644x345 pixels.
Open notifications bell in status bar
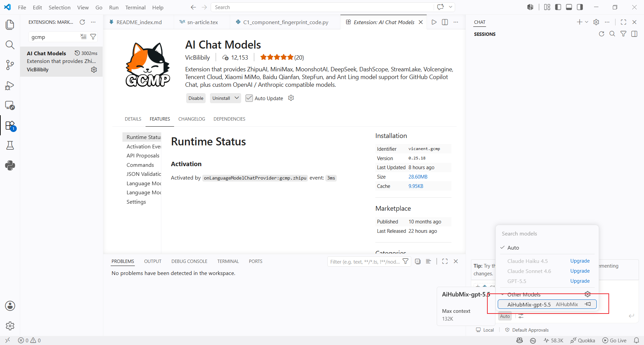pyautogui.click(x=636, y=340)
